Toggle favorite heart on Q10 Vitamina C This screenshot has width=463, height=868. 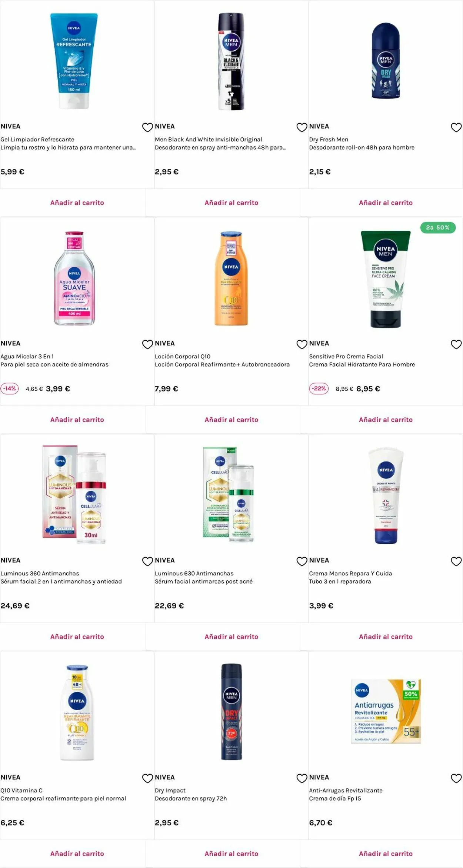pyautogui.click(x=147, y=778)
